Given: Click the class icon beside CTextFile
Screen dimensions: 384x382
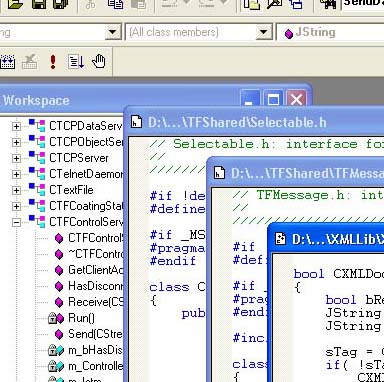Looking at the screenshot, I should pyautogui.click(x=37, y=190).
